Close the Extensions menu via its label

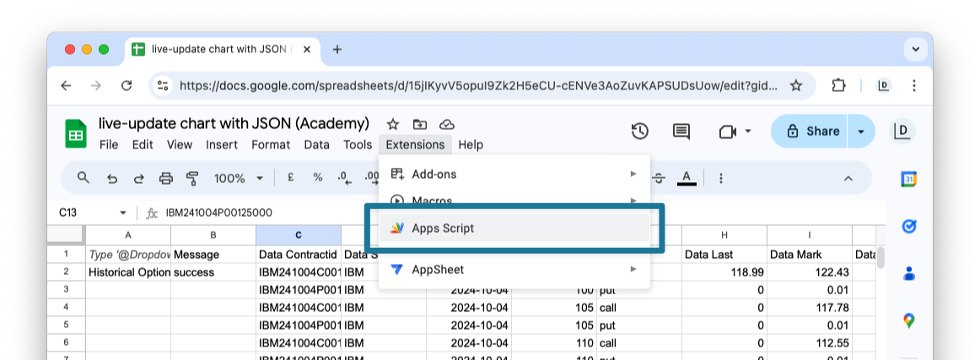[415, 144]
